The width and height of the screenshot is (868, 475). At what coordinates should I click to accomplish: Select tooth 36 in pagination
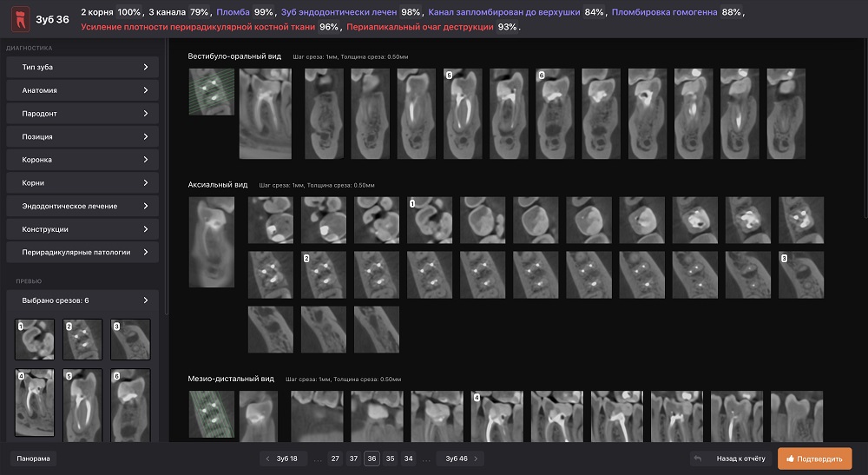coord(372,459)
